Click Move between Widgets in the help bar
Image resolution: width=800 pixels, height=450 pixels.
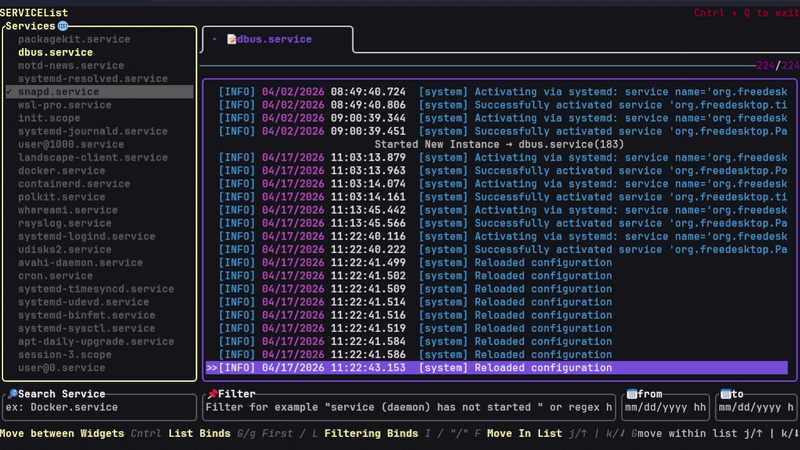(62, 434)
